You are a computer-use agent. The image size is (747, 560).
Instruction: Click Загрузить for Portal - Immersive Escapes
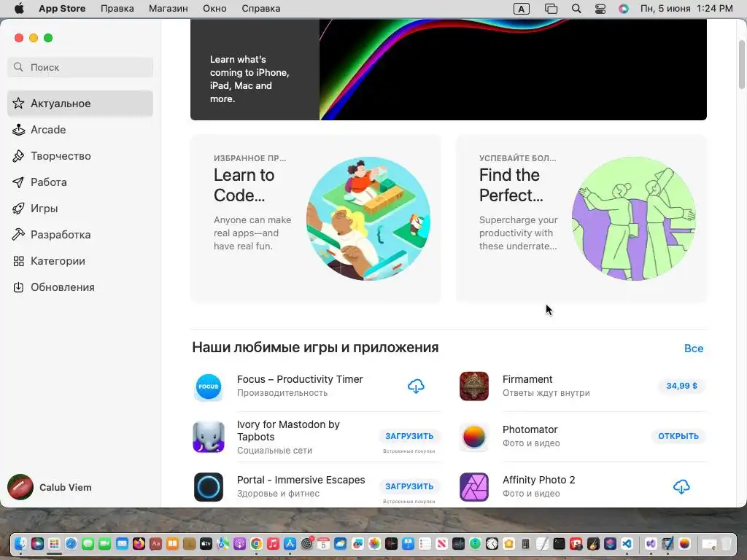(409, 486)
